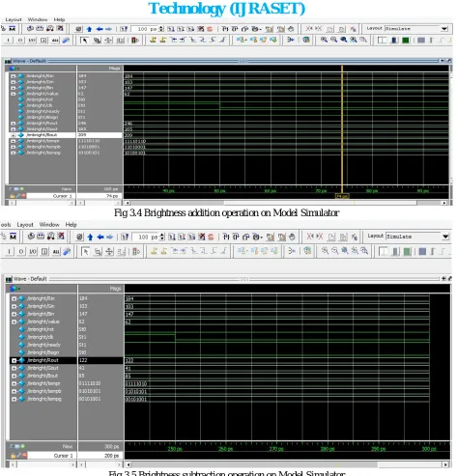The image size is (457, 476).
Task: Click the blue up arrow in Fig 3.4 toolbar
Action: click(x=89, y=29)
